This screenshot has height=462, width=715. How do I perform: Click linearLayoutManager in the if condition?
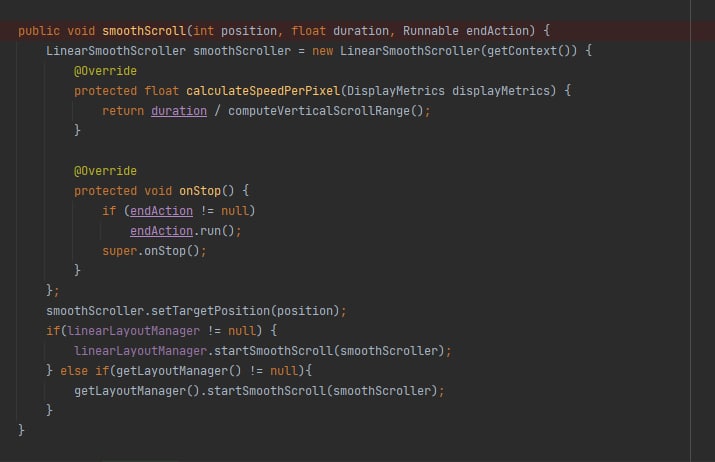133,331
